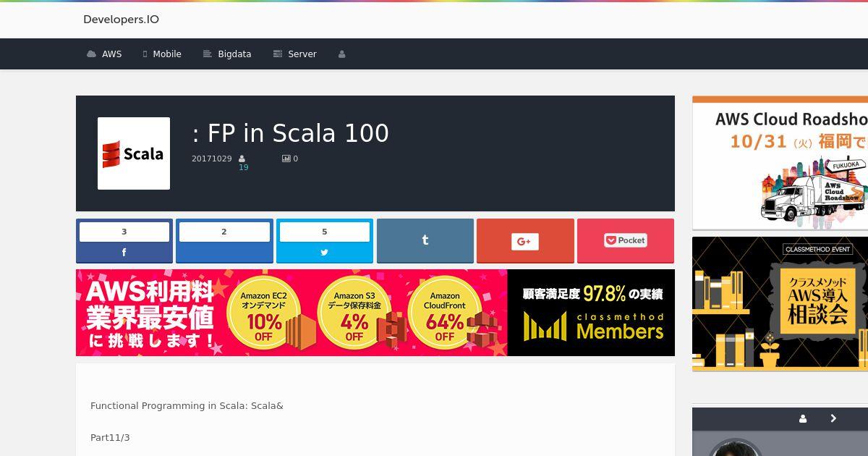Share the post on Google+
Image resolution: width=868 pixels, height=456 pixels.
(x=525, y=241)
